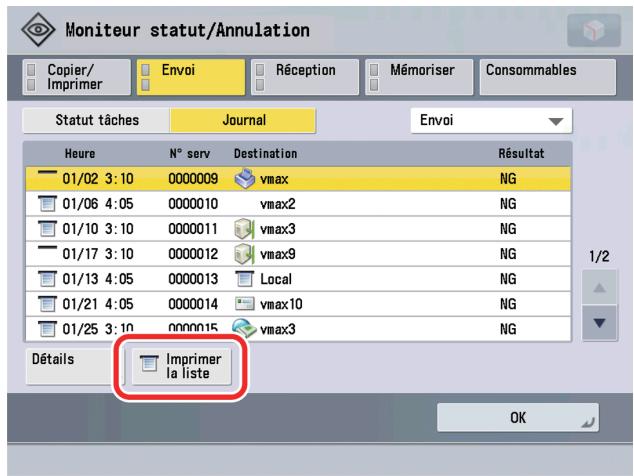Click NG result for job 0000009
This screenshot has height=476, width=634.
[x=508, y=178]
